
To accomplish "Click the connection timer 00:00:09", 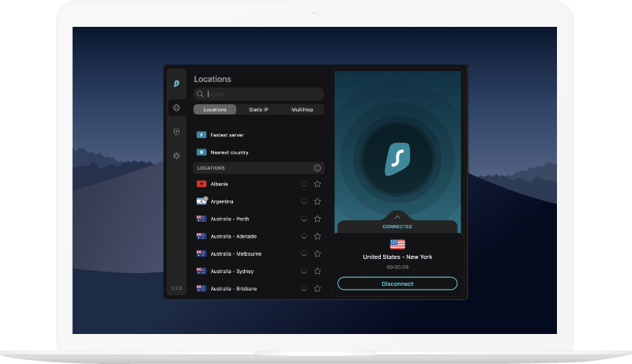I will [x=397, y=268].
